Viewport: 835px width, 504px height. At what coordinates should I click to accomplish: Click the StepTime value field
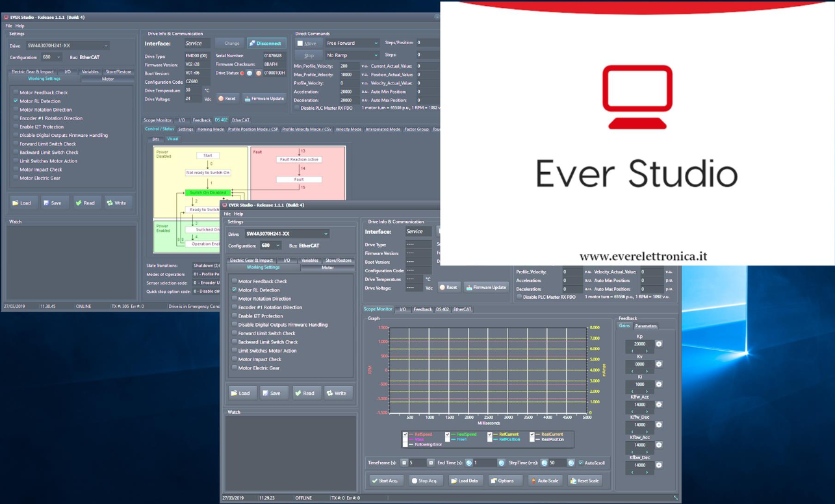pyautogui.click(x=558, y=463)
